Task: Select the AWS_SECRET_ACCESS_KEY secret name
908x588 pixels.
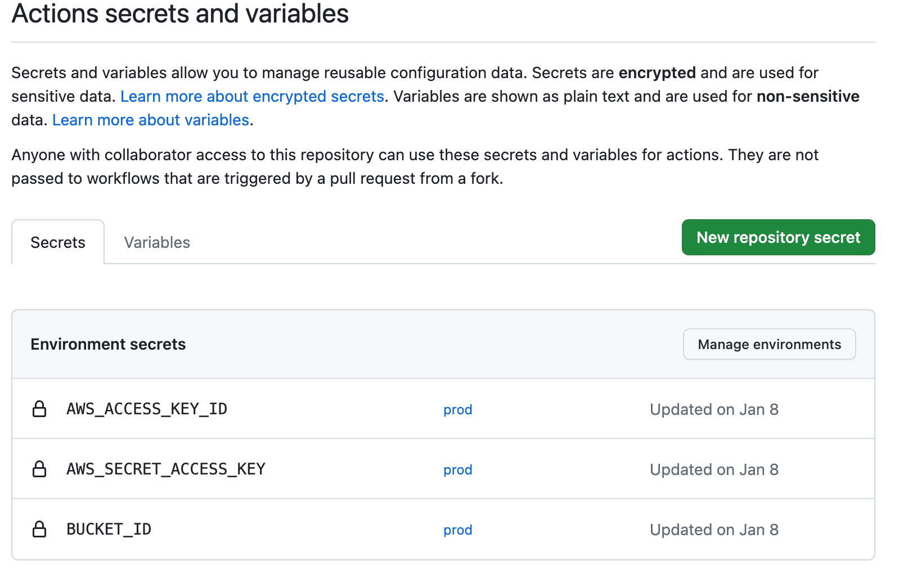Action: click(x=166, y=469)
